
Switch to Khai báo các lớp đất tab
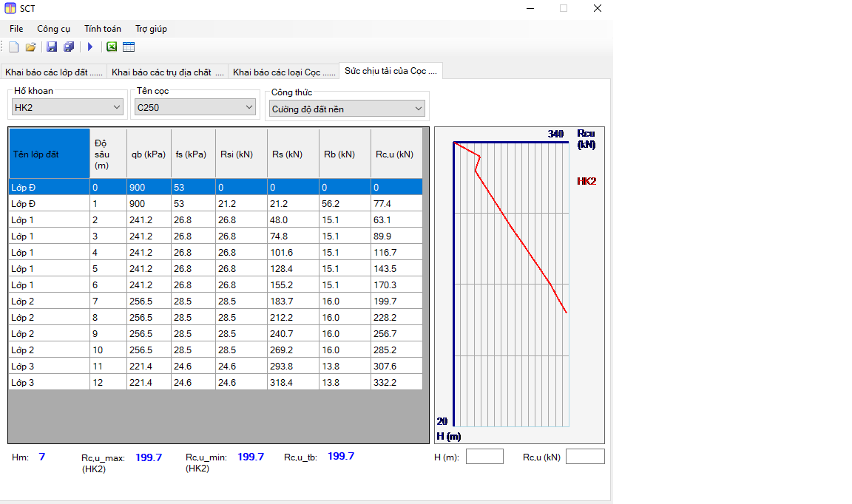coord(56,72)
